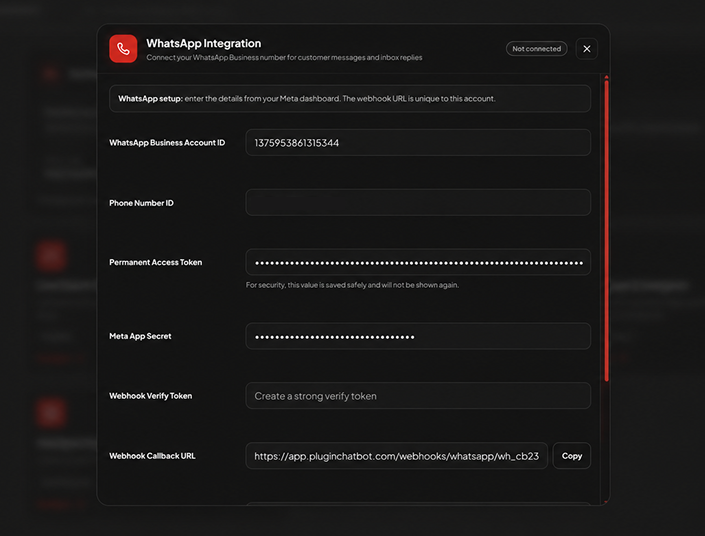
Task: Click the 'Connect your WhatsApp Business number' subtitle
Action: point(284,58)
